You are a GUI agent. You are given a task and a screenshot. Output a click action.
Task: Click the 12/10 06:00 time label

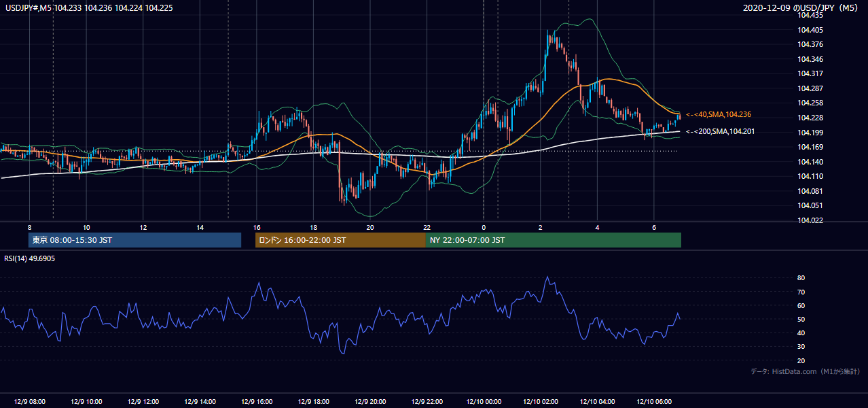(x=653, y=401)
